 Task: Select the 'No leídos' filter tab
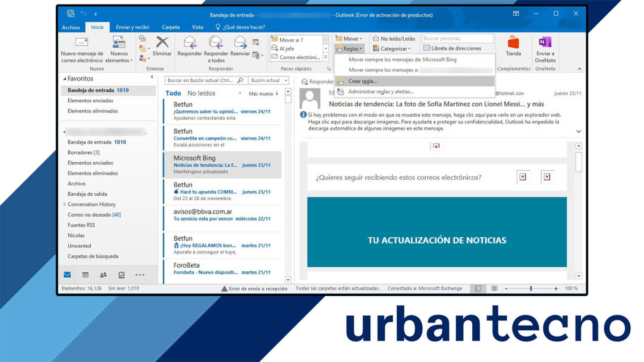pos(201,93)
